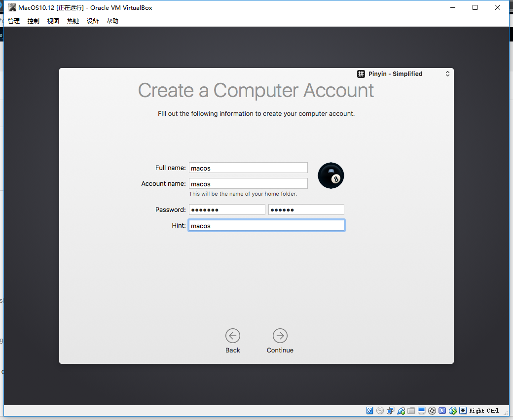513x420 pixels.
Task: Click the display status icon
Action: point(422,411)
